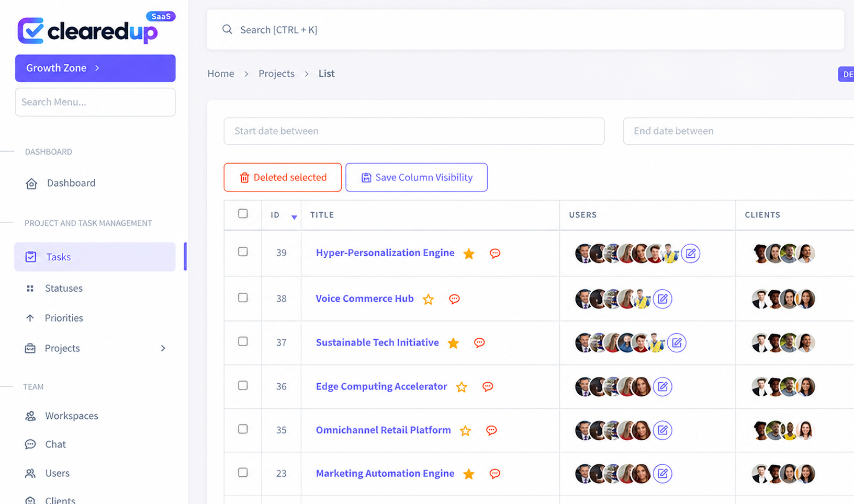Open Dashboard from the sidebar
This screenshot has height=504, width=854.
[x=71, y=183]
